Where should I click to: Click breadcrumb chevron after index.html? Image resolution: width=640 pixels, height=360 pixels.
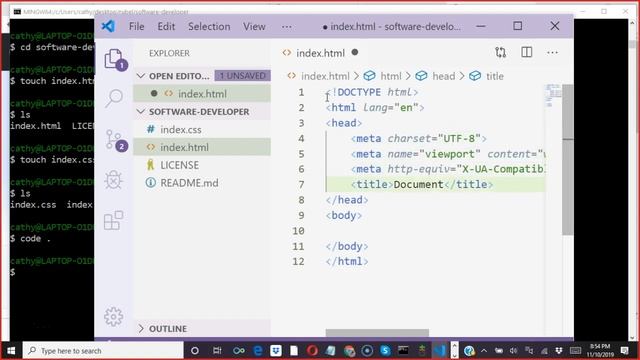tap(356, 76)
